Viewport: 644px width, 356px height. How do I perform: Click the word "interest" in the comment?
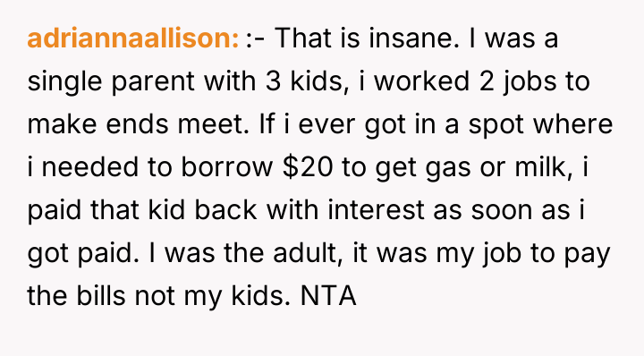tap(376, 210)
